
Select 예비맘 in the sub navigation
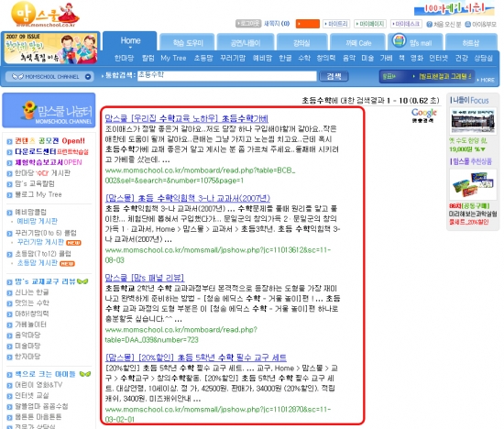pos(262,58)
